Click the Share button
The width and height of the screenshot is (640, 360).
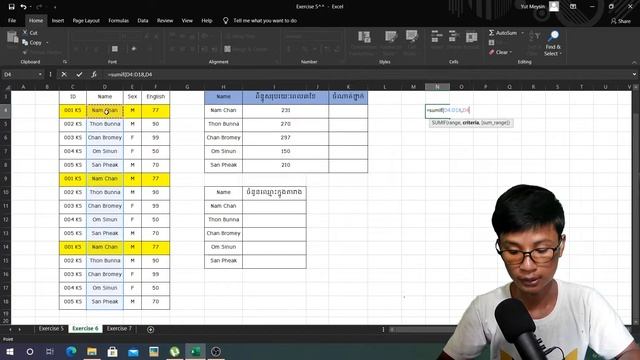coord(621,21)
